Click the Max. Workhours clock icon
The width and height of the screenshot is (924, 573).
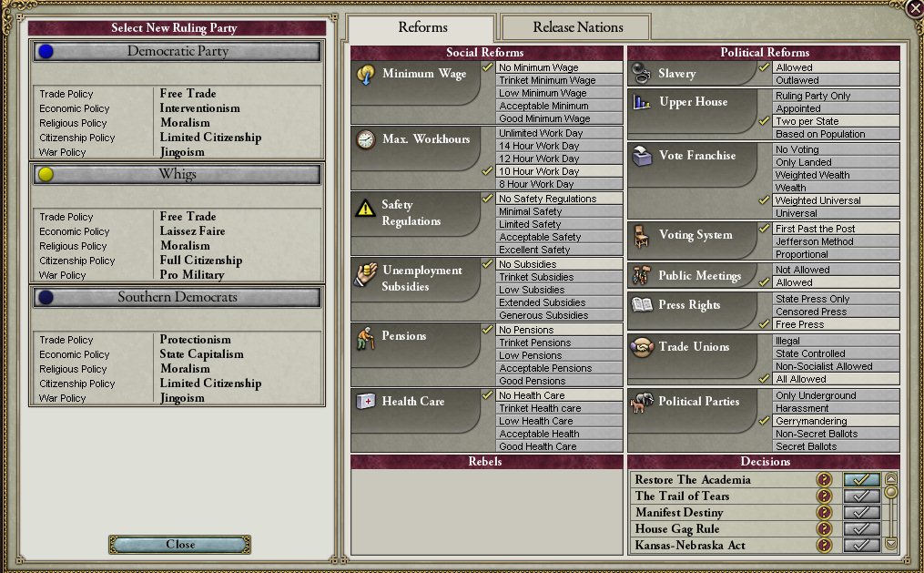coord(365,139)
